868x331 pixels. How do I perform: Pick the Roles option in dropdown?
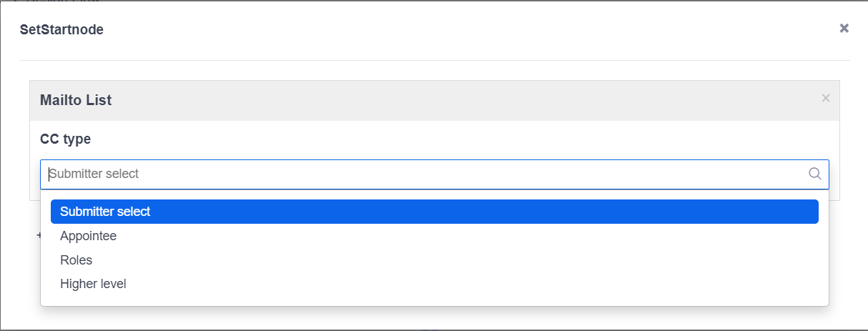click(77, 260)
